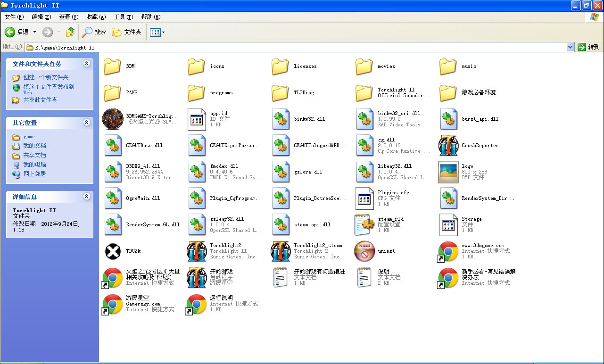Select the 开始游戏 launcher icon

(197, 278)
